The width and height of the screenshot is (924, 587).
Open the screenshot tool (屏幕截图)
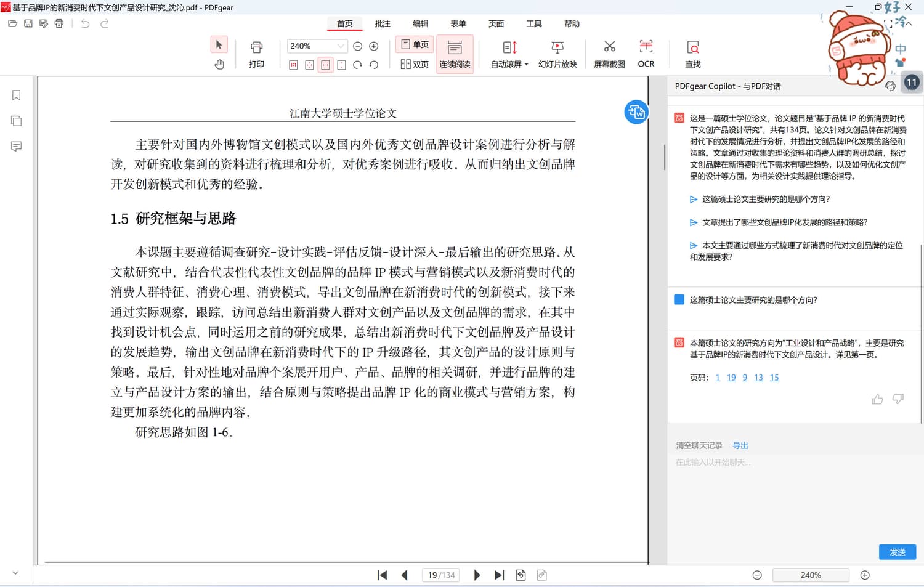tap(609, 47)
